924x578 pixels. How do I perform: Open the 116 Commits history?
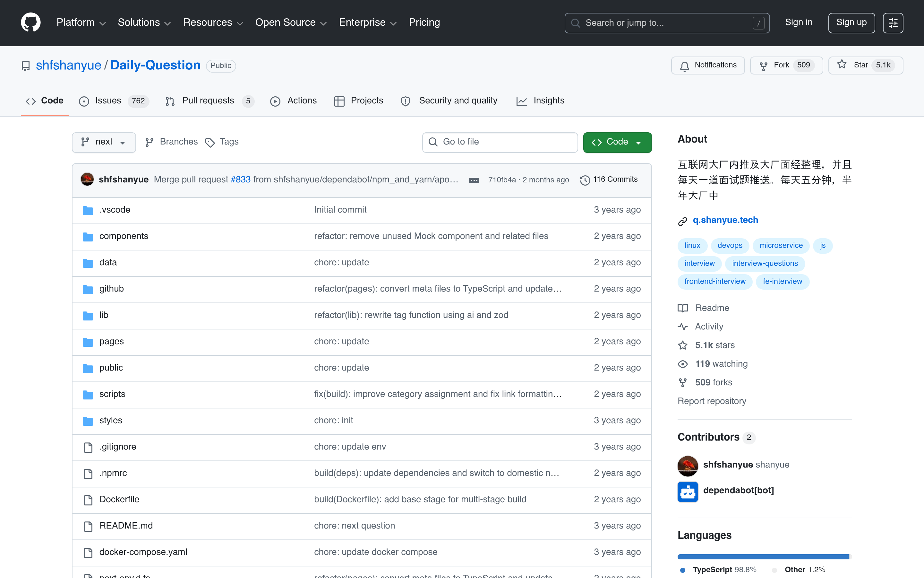[609, 180]
